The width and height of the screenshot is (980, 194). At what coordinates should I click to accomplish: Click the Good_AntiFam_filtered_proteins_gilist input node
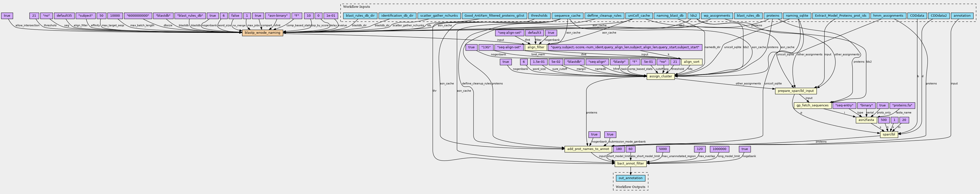(x=494, y=16)
